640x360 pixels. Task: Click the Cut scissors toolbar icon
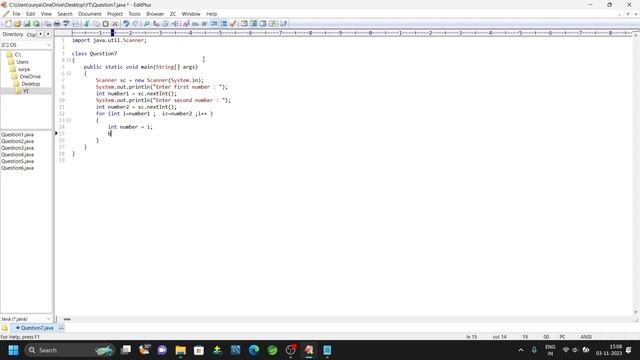[x=87, y=24]
